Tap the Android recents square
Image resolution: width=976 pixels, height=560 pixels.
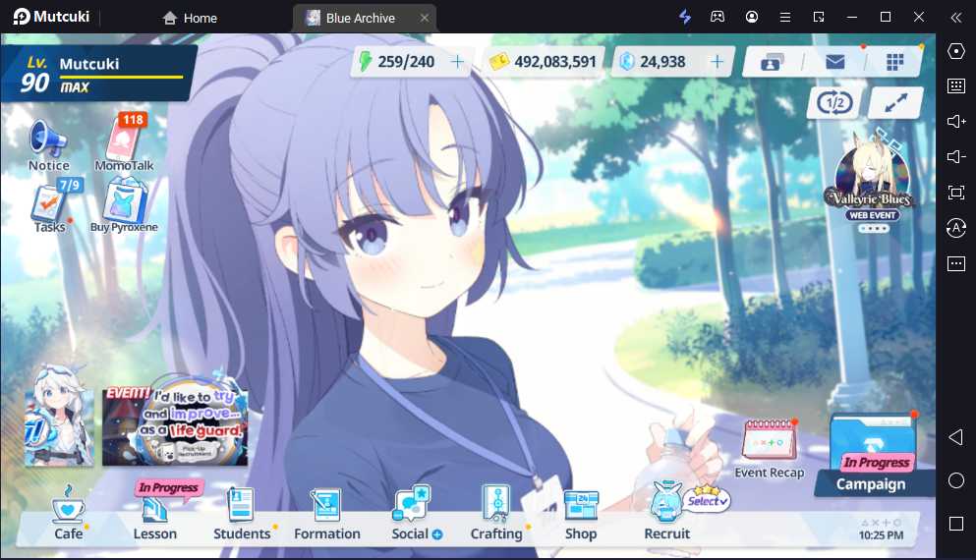[x=956, y=524]
